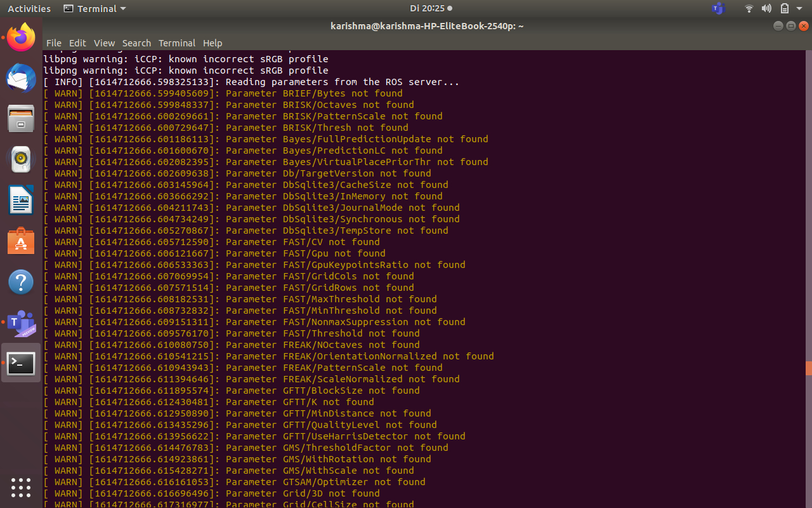Launch Thunderbird mail from the dock
Screen dimensions: 812x508
click(21, 78)
